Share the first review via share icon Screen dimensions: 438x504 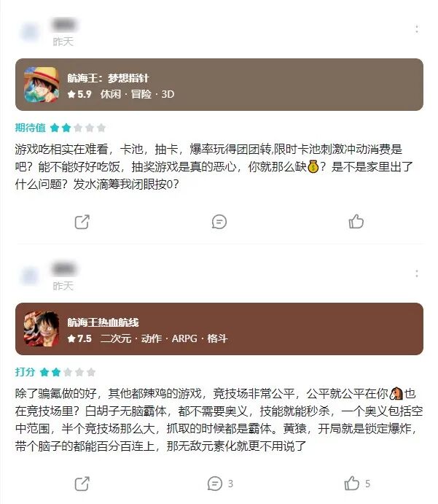(x=82, y=222)
